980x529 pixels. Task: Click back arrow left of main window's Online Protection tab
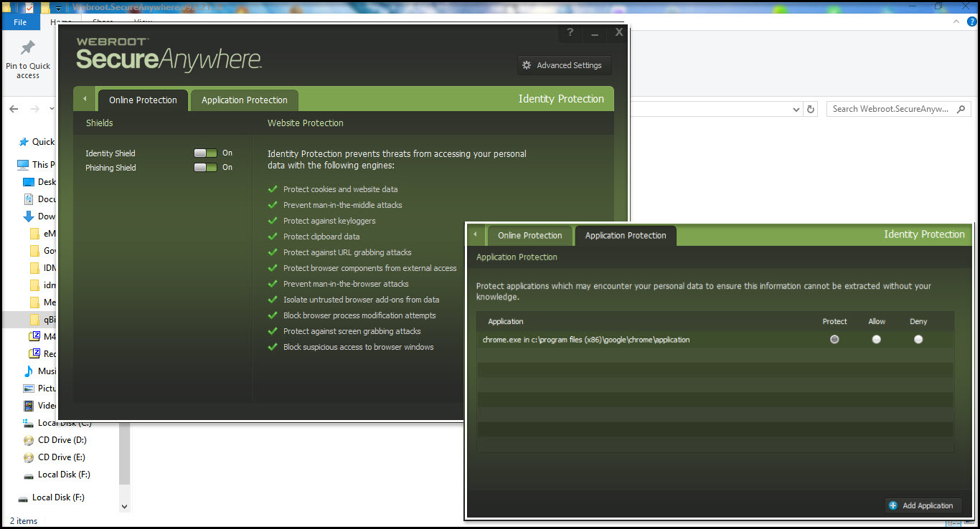85,99
